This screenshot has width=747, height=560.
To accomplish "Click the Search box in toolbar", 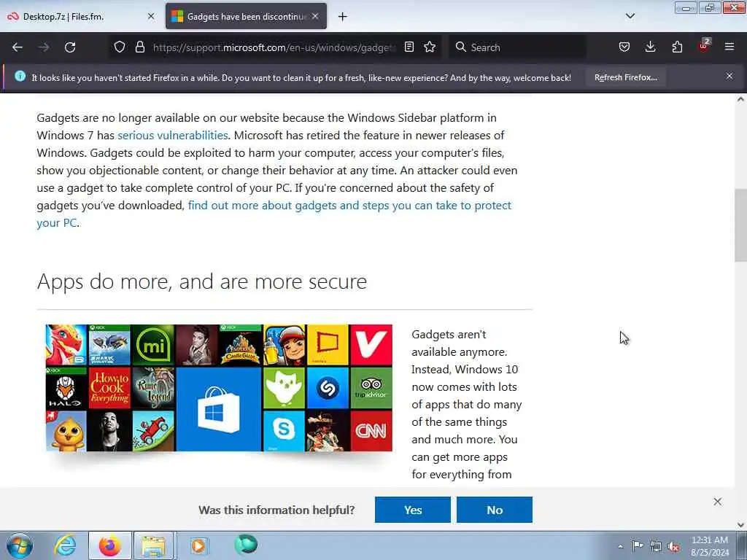I will click(x=517, y=47).
